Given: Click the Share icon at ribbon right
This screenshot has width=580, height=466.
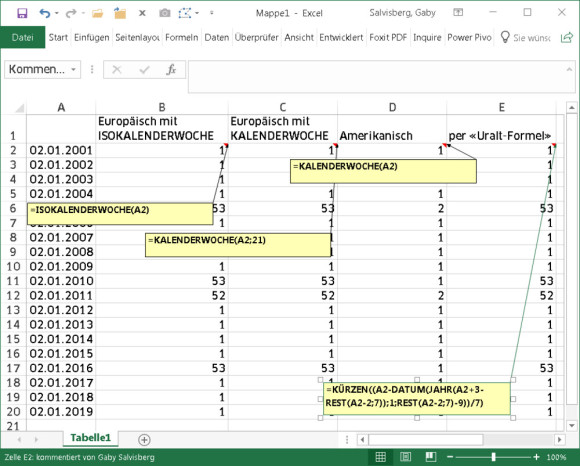Looking at the screenshot, I should pyautogui.click(x=567, y=37).
